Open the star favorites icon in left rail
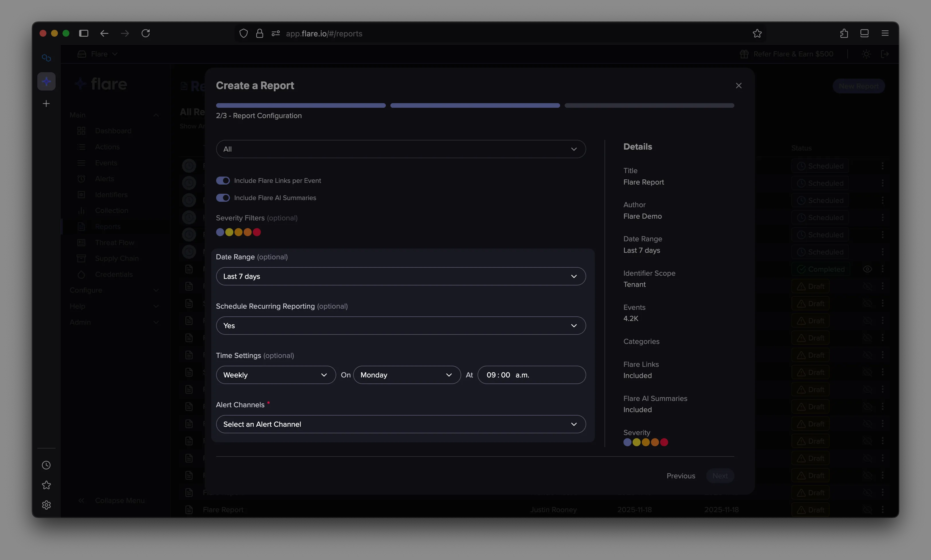 click(x=46, y=485)
